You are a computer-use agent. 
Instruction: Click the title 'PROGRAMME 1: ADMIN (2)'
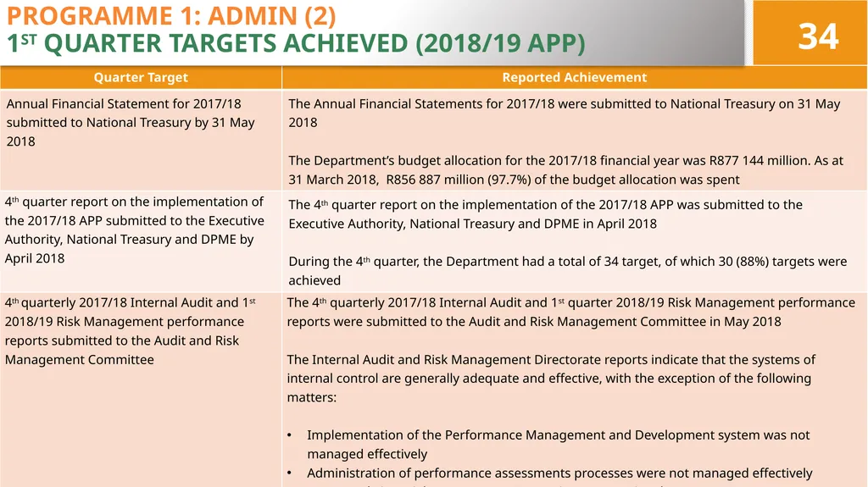tap(171, 15)
